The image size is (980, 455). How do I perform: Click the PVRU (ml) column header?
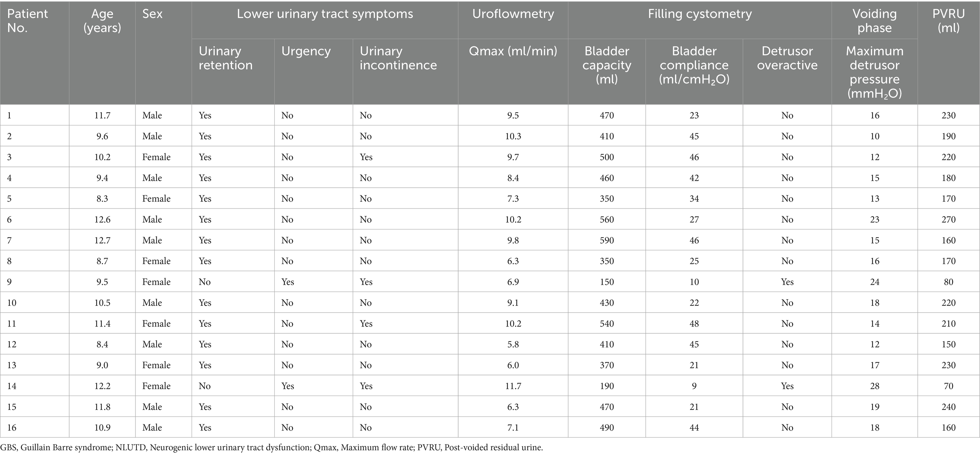pyautogui.click(x=949, y=21)
